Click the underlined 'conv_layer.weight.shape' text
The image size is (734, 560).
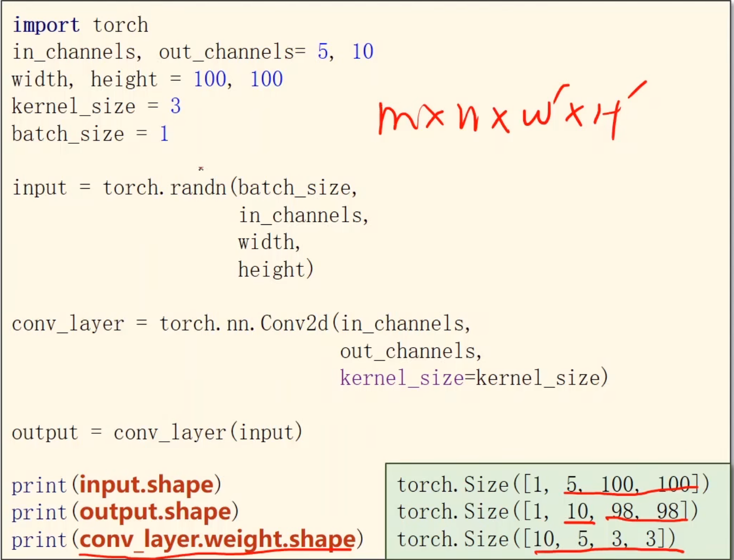point(218,539)
